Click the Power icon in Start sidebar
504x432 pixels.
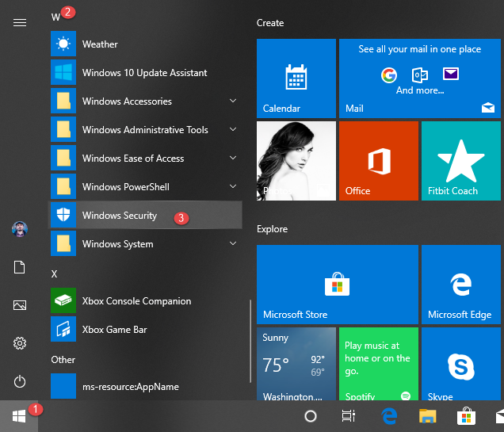(20, 381)
